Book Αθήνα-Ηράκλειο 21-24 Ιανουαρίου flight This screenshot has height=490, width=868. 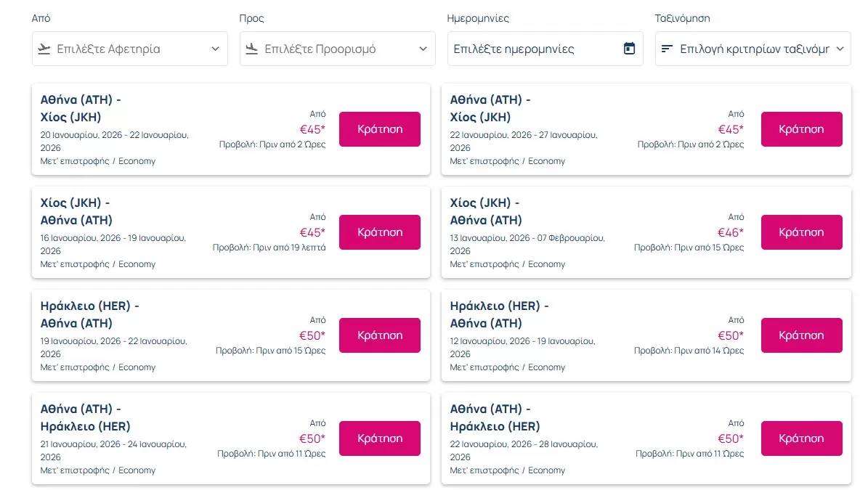[x=379, y=438]
